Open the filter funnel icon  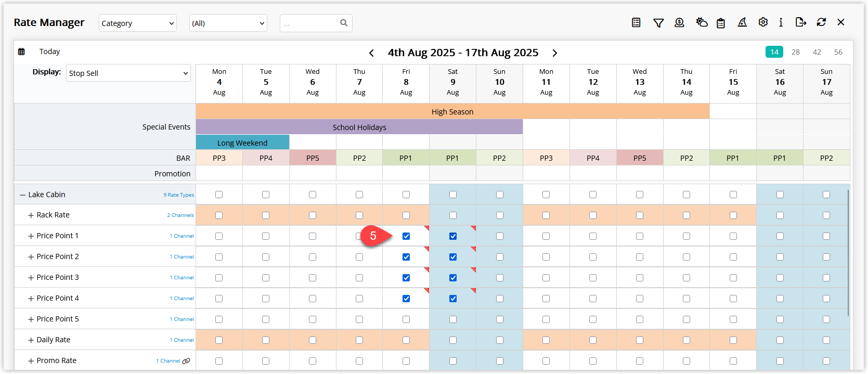658,23
